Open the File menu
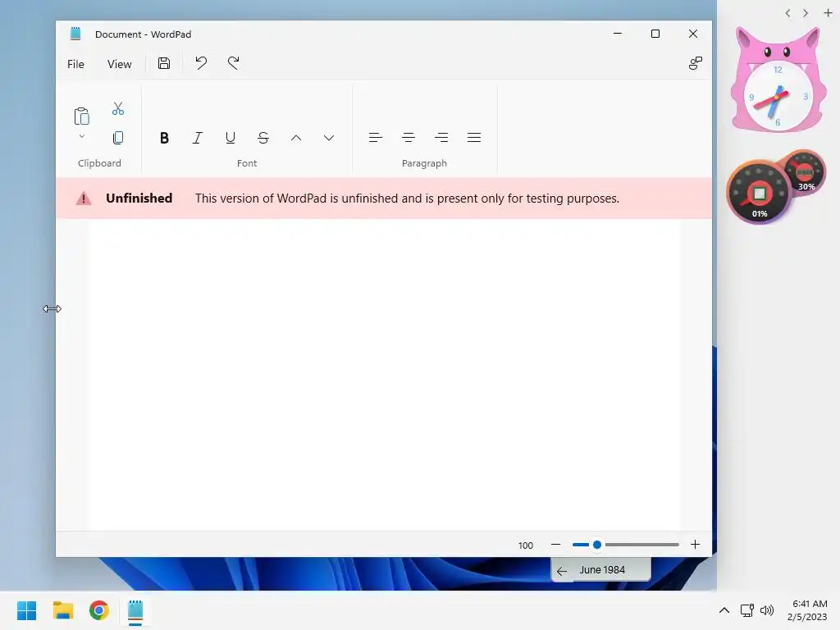 tap(75, 64)
